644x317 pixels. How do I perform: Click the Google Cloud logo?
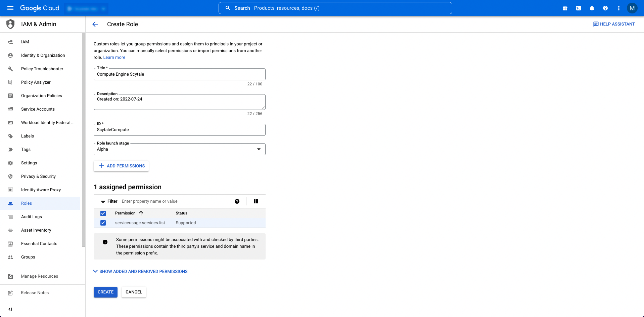tap(40, 8)
